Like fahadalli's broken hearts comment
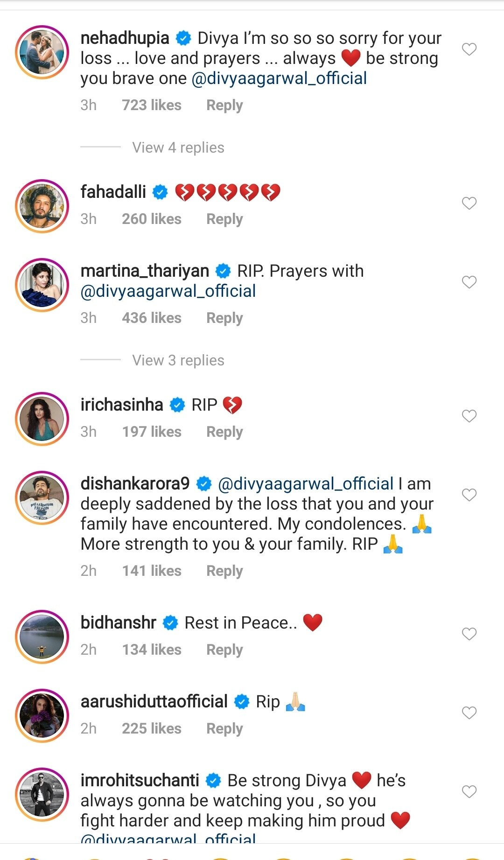 pyautogui.click(x=469, y=203)
